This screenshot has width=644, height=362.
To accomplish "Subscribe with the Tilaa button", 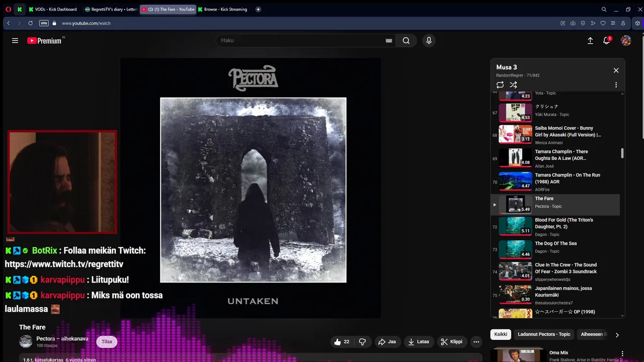I will tap(107, 342).
